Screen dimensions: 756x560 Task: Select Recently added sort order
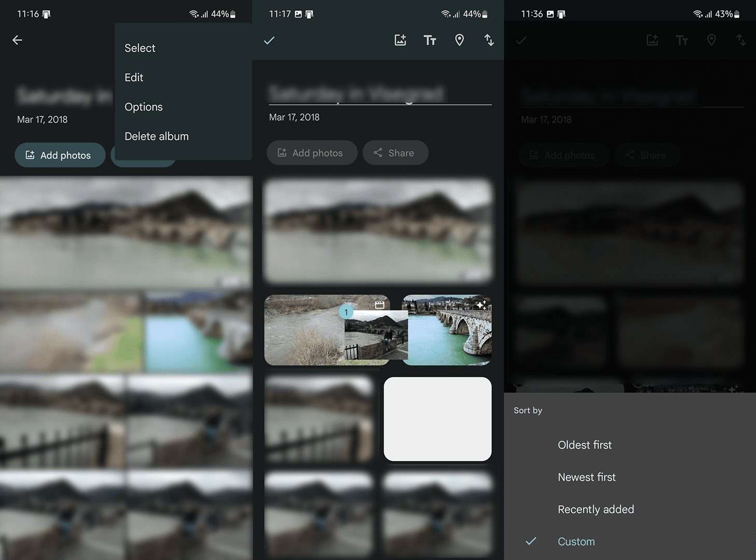(595, 509)
